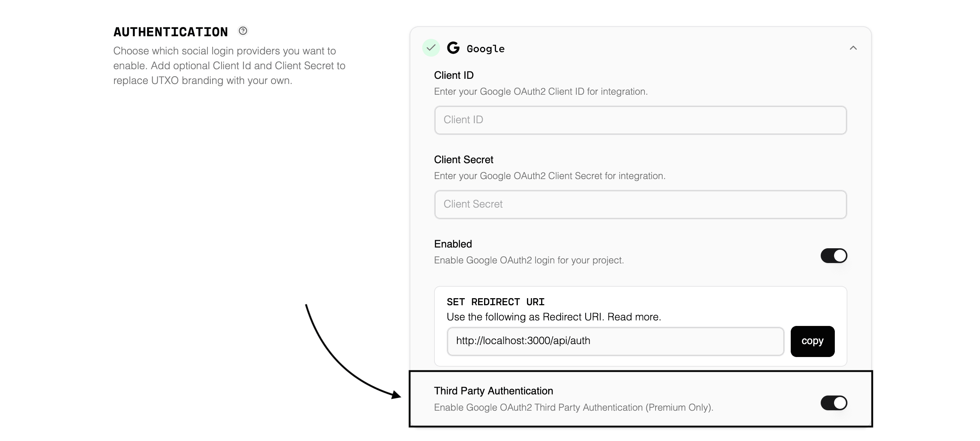Select the redirect URI text field
Screen dimensions: 980x441
pyautogui.click(x=615, y=341)
